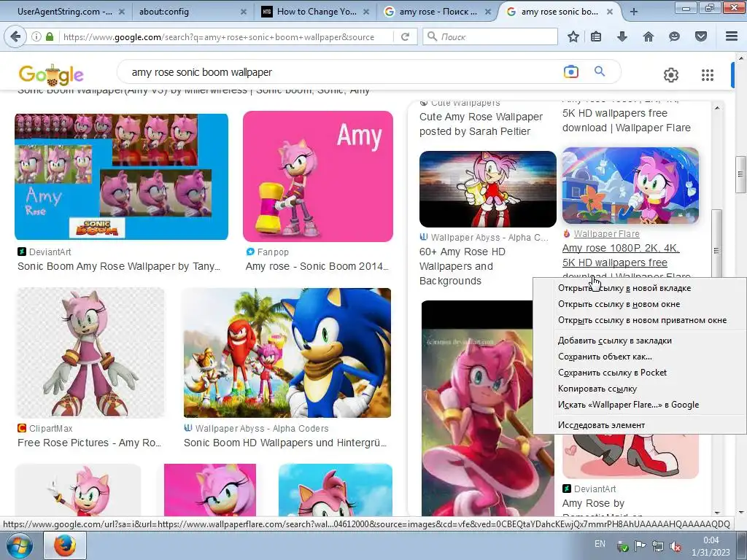The height and width of the screenshot is (560, 747).
Task: Choose Сохранить объект как...
Action: point(605,357)
